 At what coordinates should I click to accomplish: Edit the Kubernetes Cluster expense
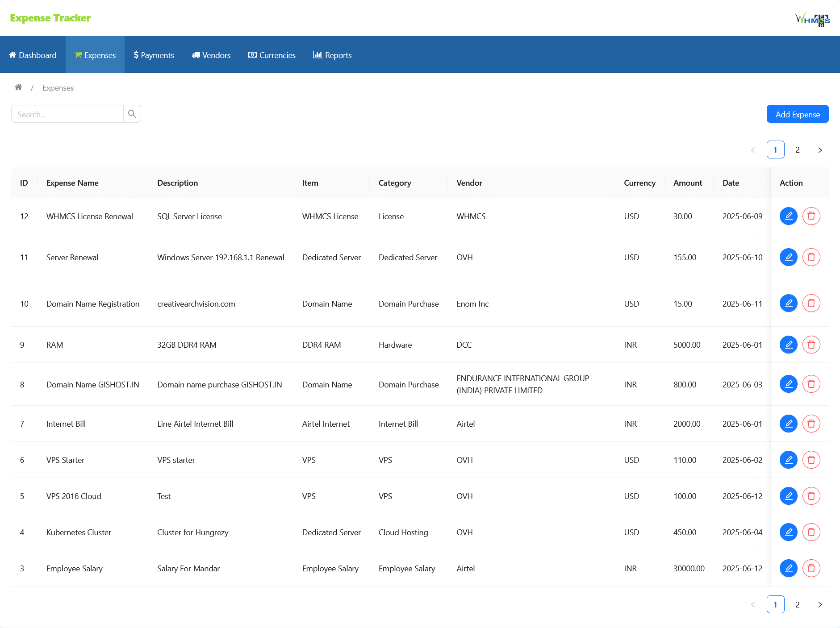click(788, 532)
